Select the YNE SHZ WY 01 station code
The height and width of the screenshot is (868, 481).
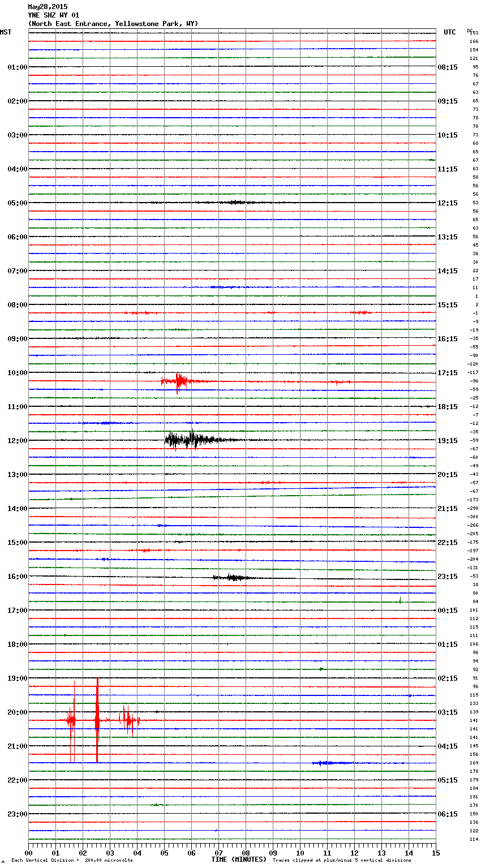(x=54, y=15)
